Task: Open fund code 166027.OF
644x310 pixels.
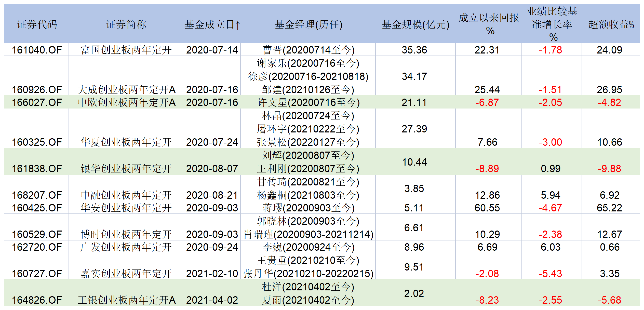Action: 37,102
